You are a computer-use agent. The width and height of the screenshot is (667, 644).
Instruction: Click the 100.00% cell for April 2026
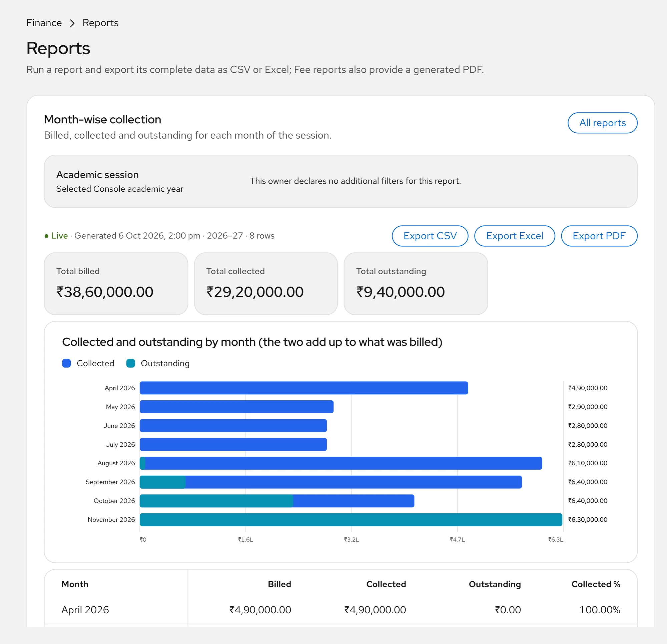tap(600, 610)
